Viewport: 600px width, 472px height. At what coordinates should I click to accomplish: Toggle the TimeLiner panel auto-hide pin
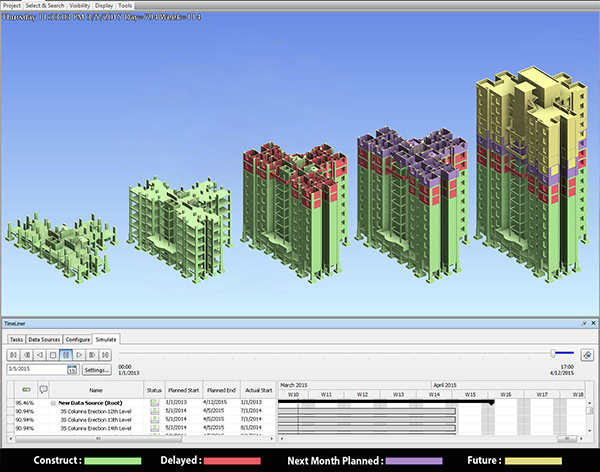(x=581, y=325)
